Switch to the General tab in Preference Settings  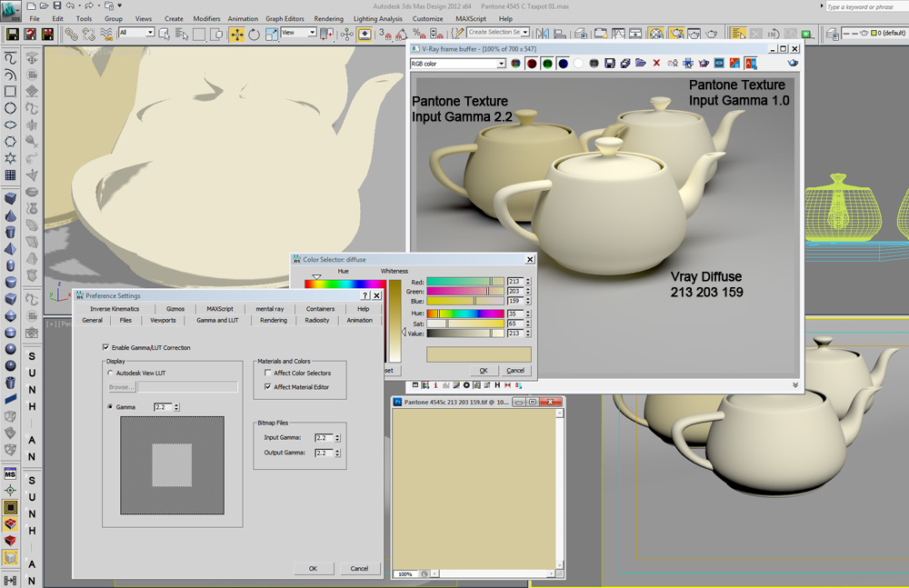(92, 320)
